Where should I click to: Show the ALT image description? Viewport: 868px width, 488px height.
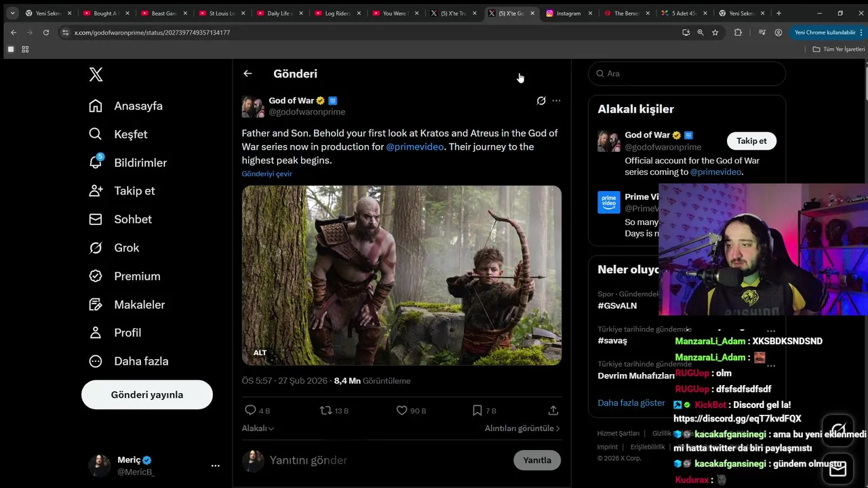coord(260,352)
